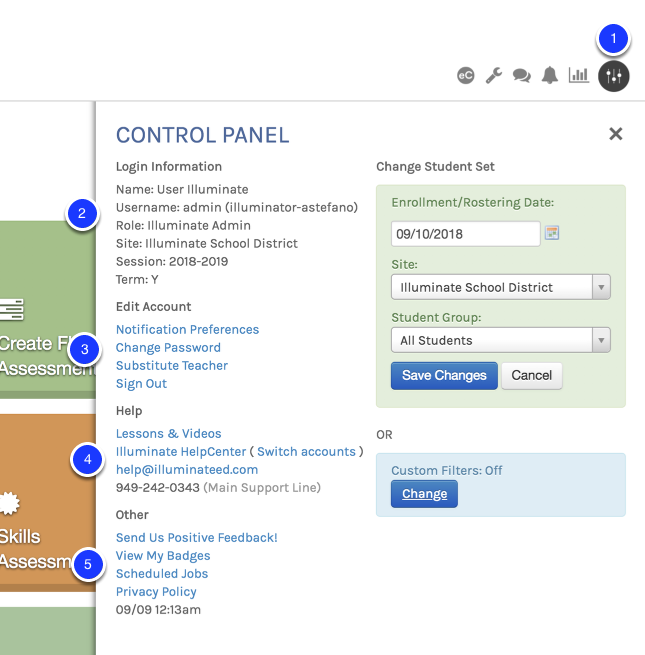The height and width of the screenshot is (655, 645).
Task: Click the Change Password link
Action: (168, 348)
